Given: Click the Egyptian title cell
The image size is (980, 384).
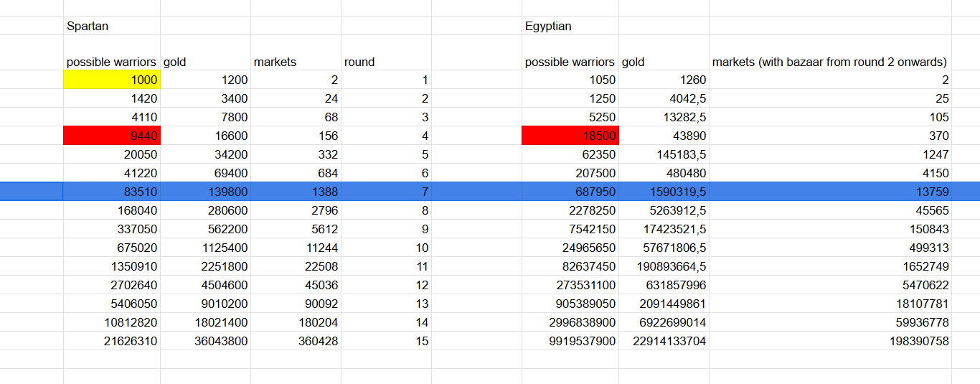Looking at the screenshot, I should coord(570,26).
